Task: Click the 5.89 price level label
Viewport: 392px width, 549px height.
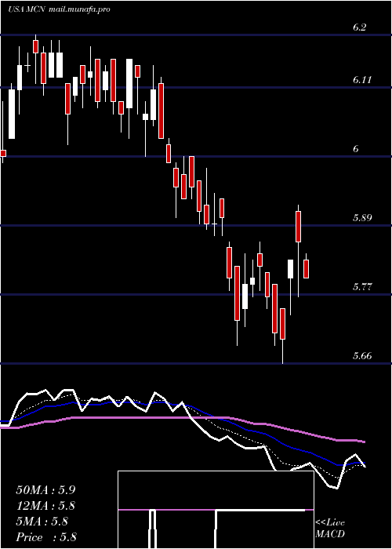Action: click(x=361, y=218)
